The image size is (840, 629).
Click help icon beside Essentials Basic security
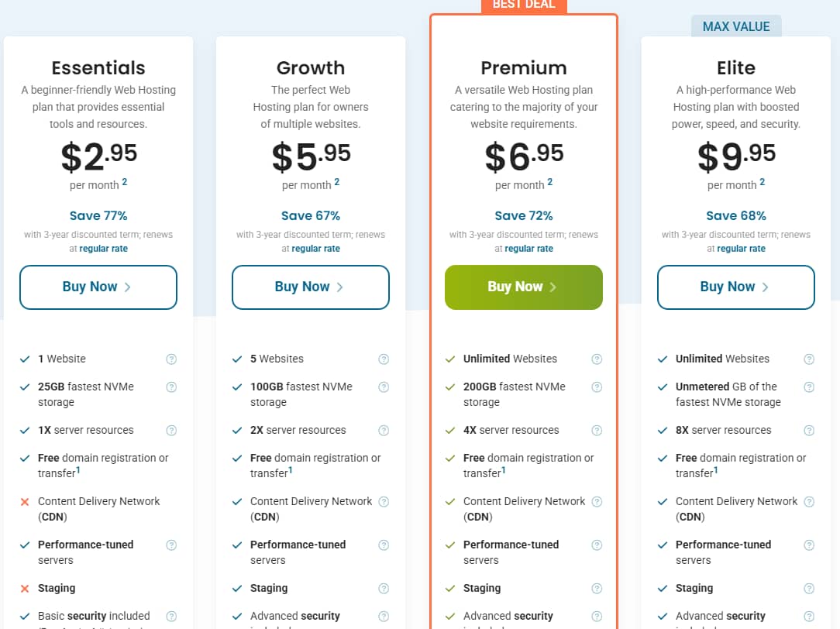[171, 617]
